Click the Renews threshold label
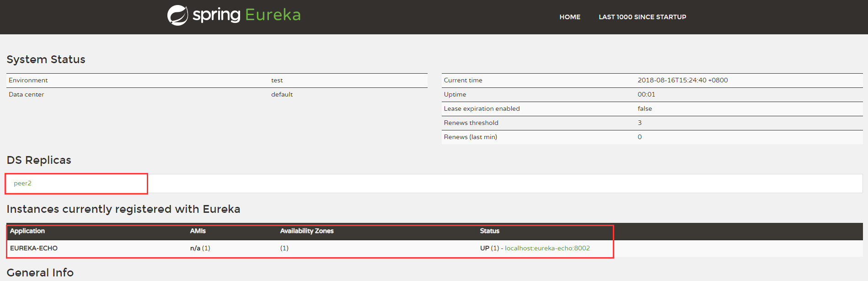 click(471, 123)
